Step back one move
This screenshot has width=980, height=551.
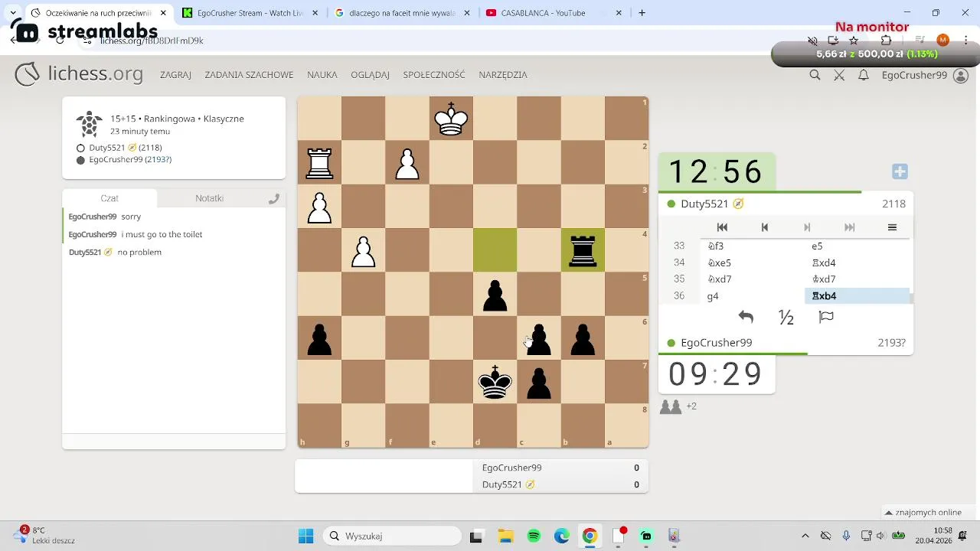[x=764, y=227]
